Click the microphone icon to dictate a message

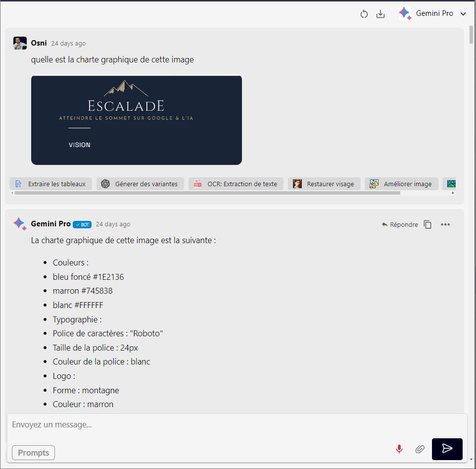click(x=399, y=449)
